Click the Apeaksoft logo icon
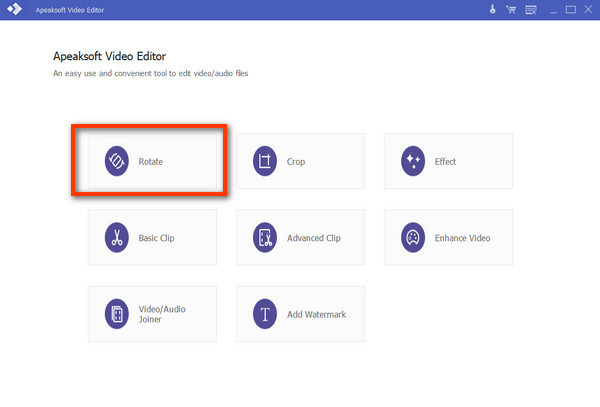Viewport: 600px width, 407px height. pyautogui.click(x=15, y=8)
